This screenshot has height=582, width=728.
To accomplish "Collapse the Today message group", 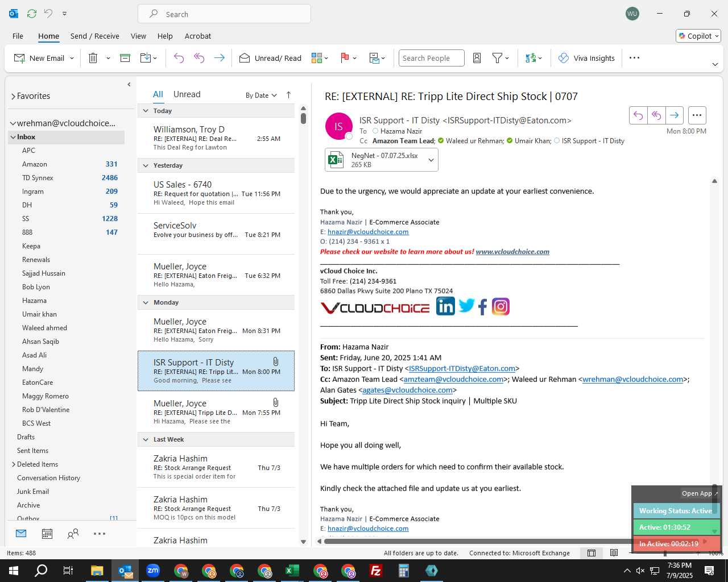I will pyautogui.click(x=146, y=111).
